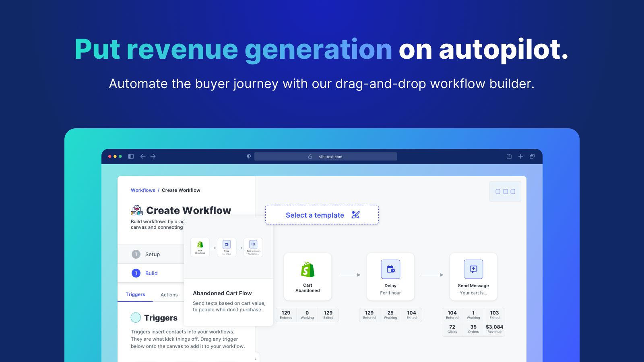Click the three-square view control at canvas corner

pyautogui.click(x=506, y=191)
